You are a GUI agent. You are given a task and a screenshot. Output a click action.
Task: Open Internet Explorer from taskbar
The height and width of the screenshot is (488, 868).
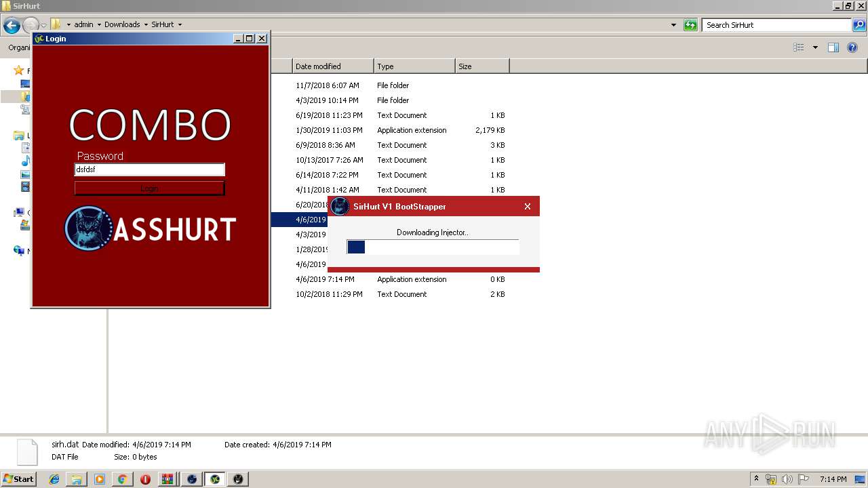(x=54, y=479)
